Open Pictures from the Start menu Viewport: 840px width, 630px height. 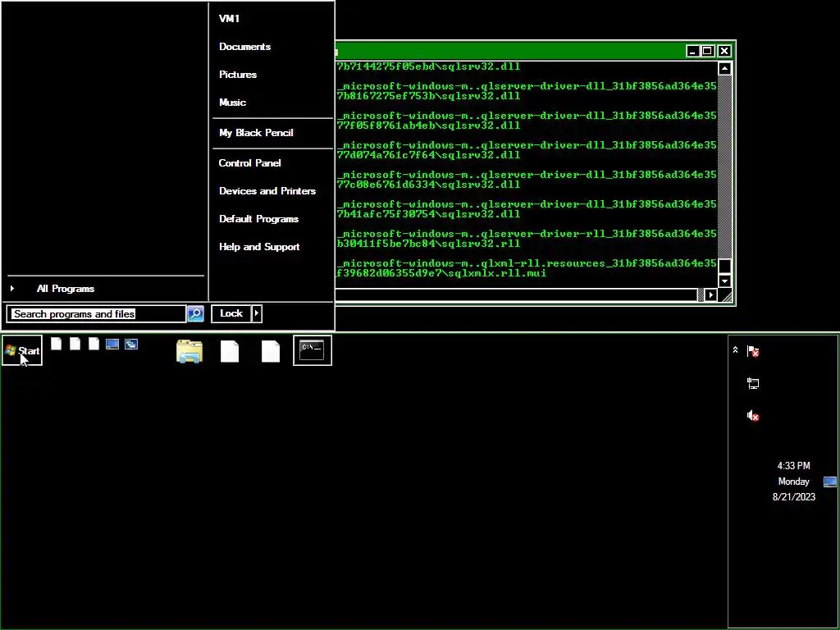(x=238, y=75)
